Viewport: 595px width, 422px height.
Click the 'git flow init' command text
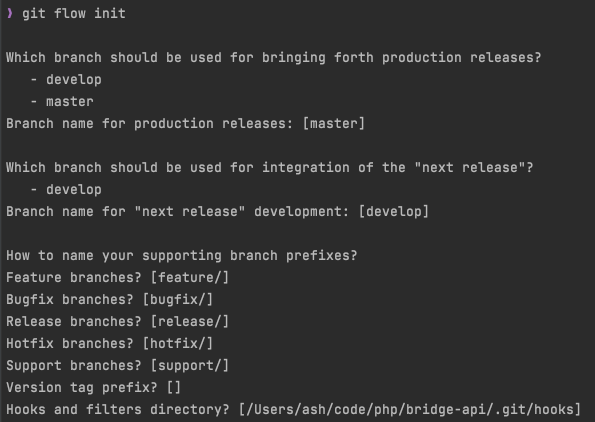[x=74, y=14]
